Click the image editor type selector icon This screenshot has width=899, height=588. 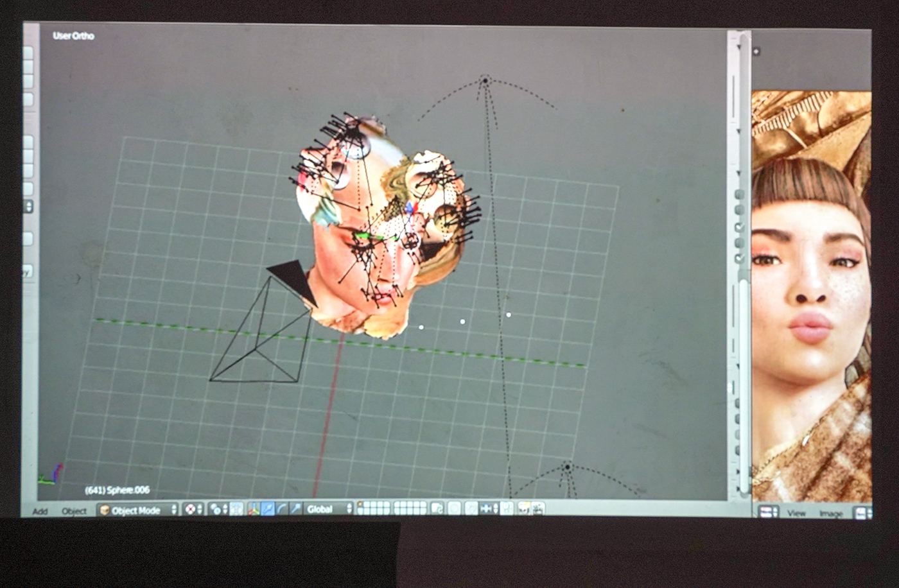pyautogui.click(x=767, y=512)
